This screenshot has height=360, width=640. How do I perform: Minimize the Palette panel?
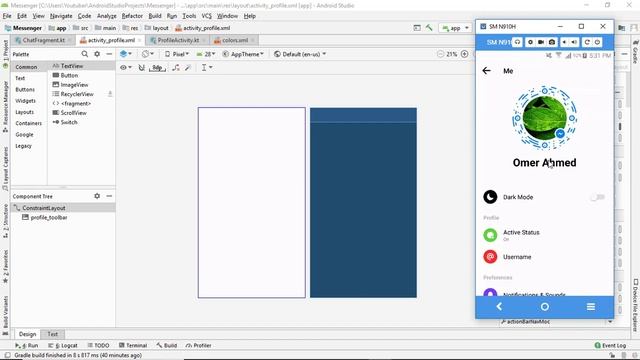pyautogui.click(x=109, y=54)
